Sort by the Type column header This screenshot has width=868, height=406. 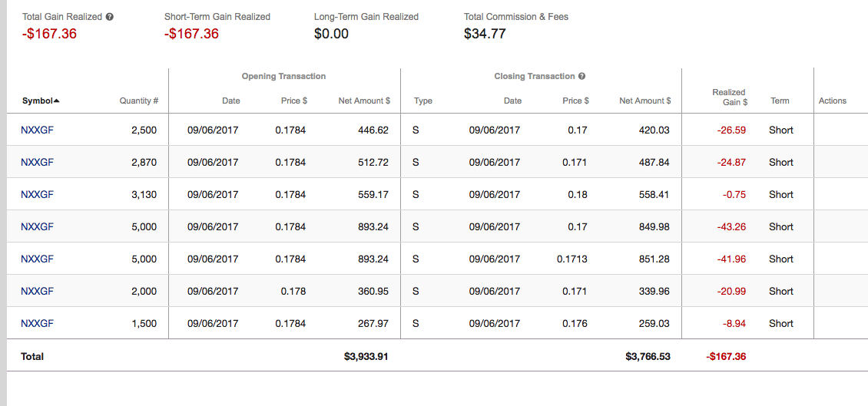click(x=422, y=101)
